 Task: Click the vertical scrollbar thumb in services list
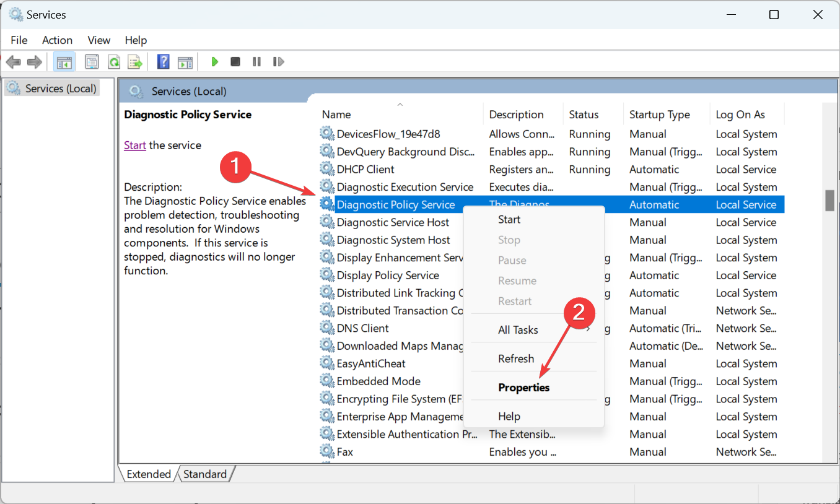pyautogui.click(x=829, y=201)
